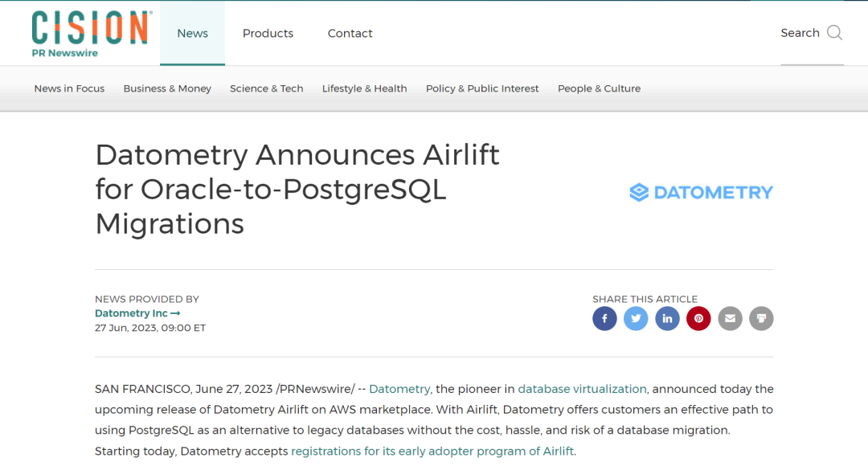The height and width of the screenshot is (470, 868).
Task: Share article on LinkedIn
Action: (x=667, y=318)
